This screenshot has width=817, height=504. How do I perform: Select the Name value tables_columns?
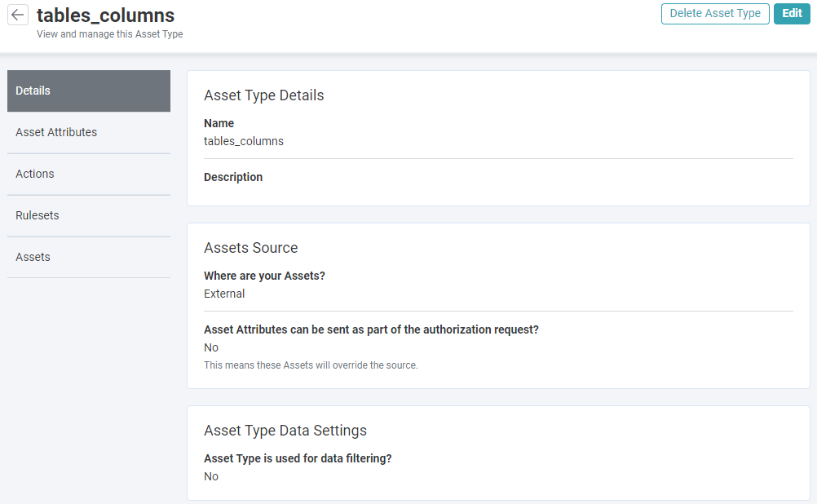point(243,140)
